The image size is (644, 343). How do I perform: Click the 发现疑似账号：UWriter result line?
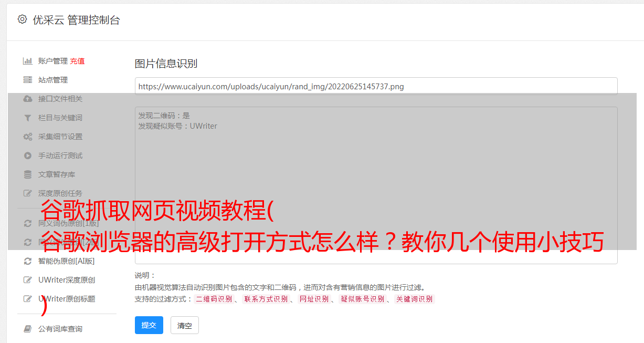pos(177,126)
